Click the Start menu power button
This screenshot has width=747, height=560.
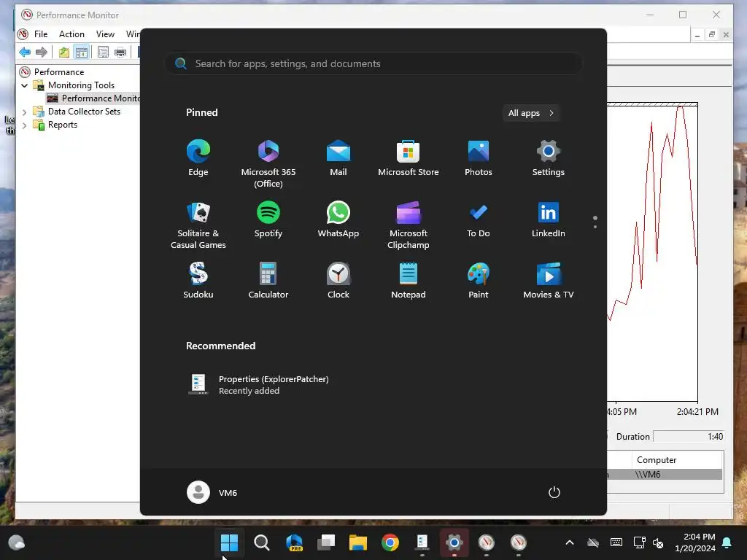(x=554, y=492)
